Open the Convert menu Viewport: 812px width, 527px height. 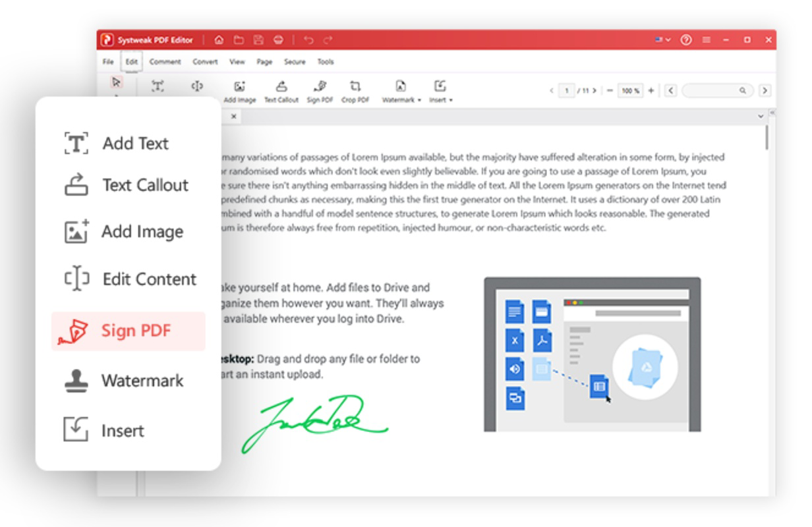pyautogui.click(x=205, y=62)
